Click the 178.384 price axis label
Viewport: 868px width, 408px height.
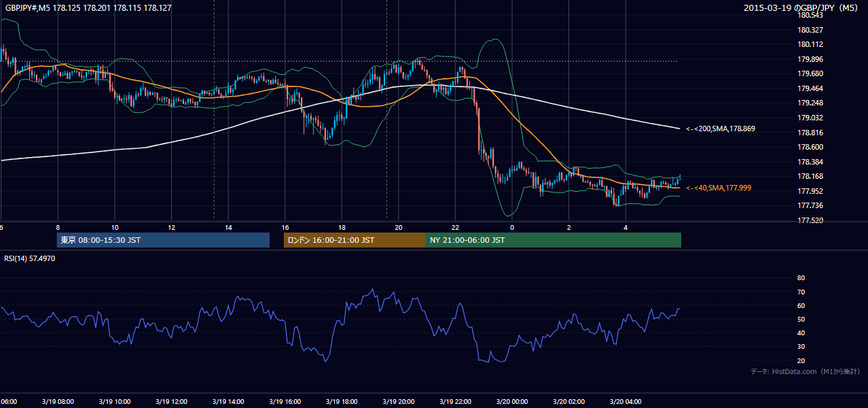811,163
